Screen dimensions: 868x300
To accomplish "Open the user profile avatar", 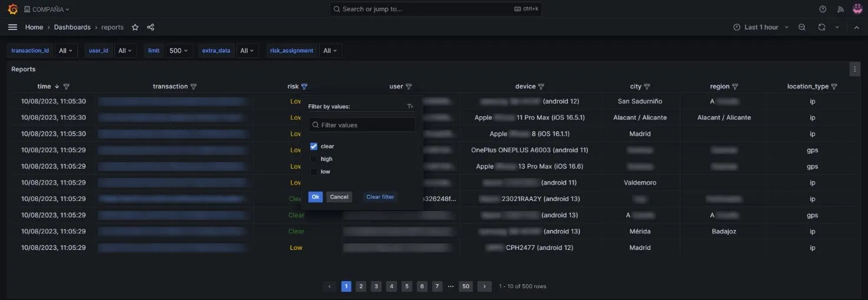I will 857,9.
